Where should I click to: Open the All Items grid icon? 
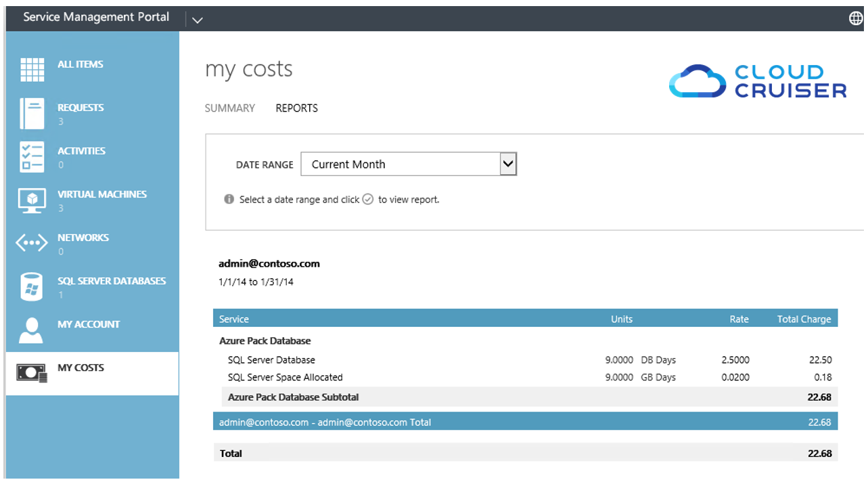click(32, 70)
